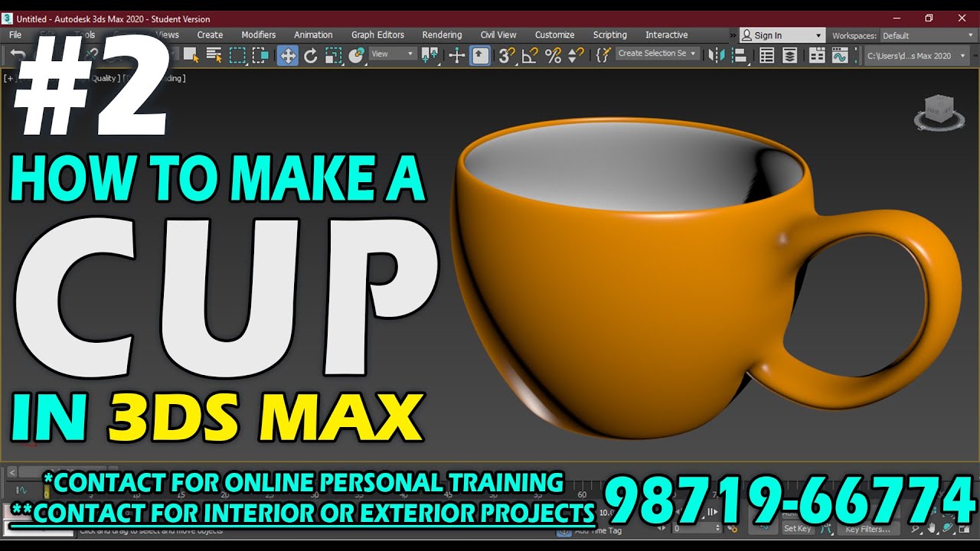This screenshot has width=980, height=551.
Task: Open Select by Name tool
Action: 214,55
